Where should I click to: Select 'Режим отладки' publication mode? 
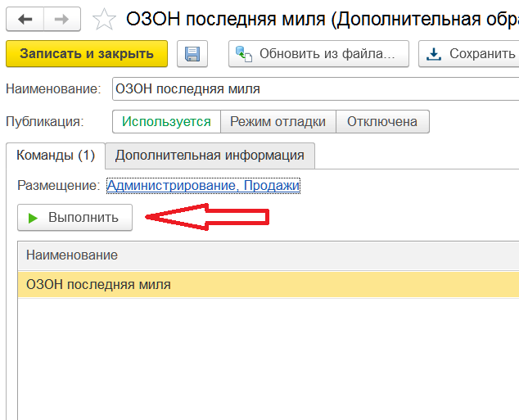(x=278, y=122)
